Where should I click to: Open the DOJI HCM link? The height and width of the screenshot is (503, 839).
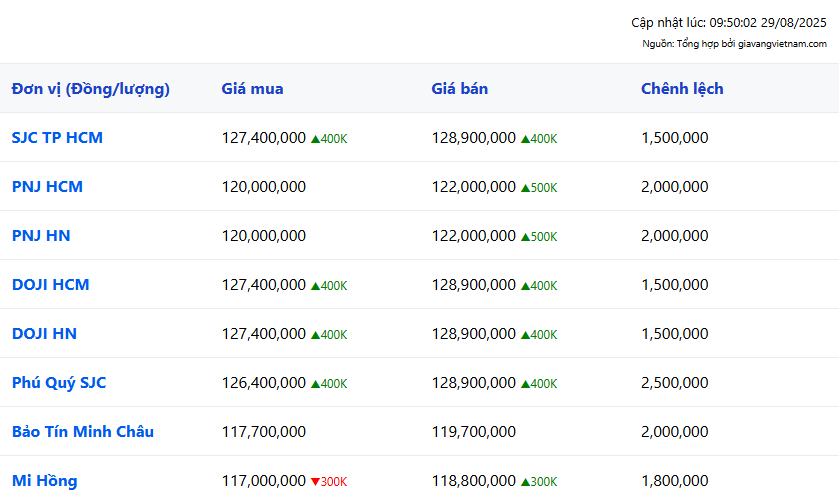50,285
